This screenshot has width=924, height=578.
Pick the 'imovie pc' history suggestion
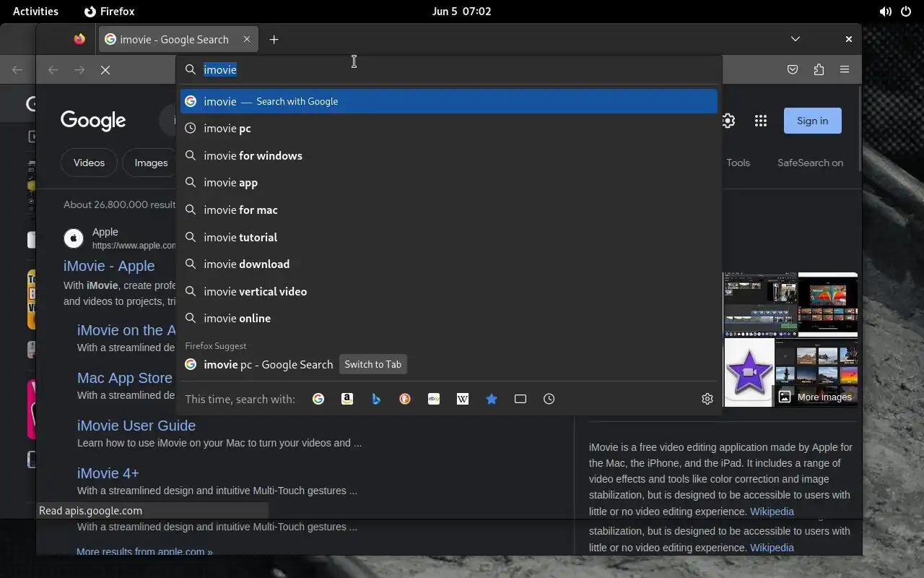[x=449, y=129]
